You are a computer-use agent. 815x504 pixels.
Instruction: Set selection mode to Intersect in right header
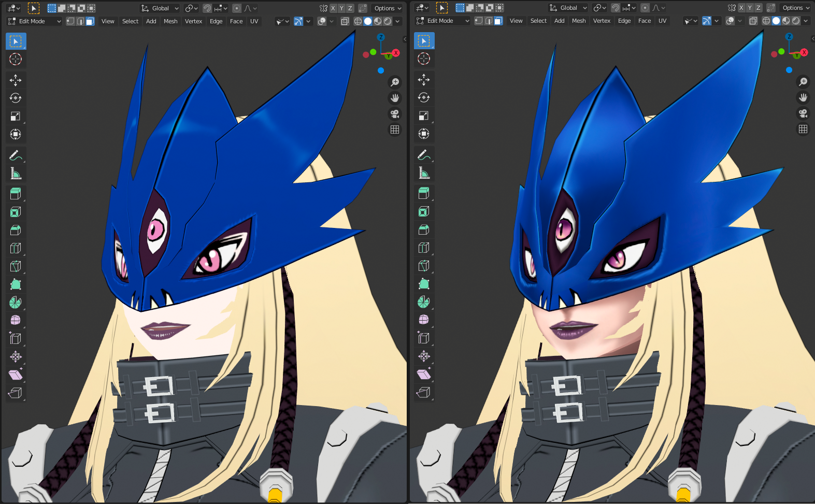[x=499, y=8]
